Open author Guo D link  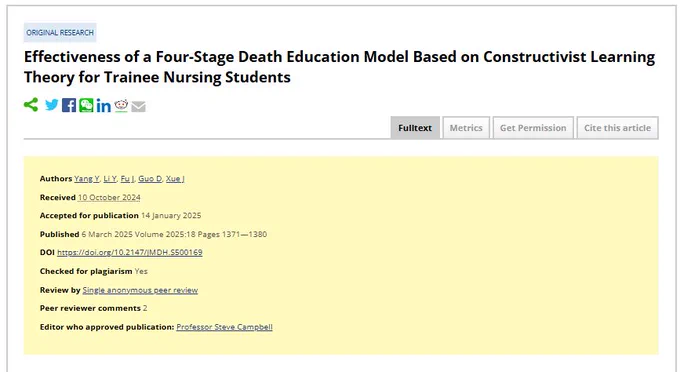150,179
